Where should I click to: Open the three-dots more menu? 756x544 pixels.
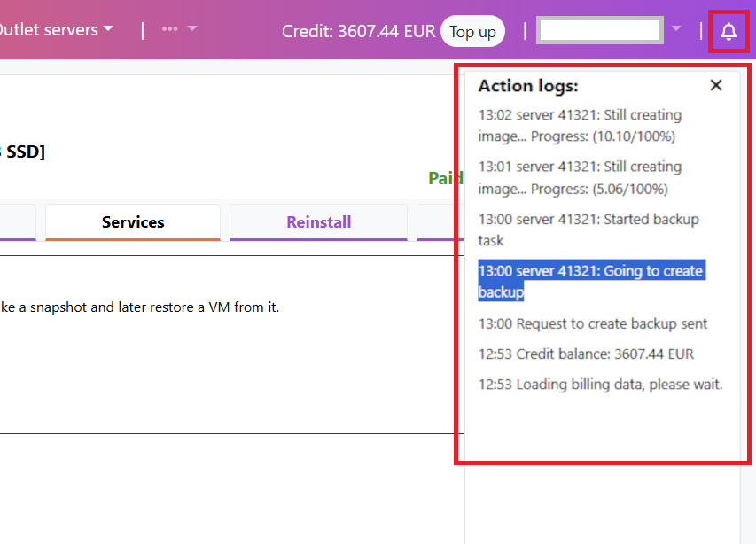point(178,29)
